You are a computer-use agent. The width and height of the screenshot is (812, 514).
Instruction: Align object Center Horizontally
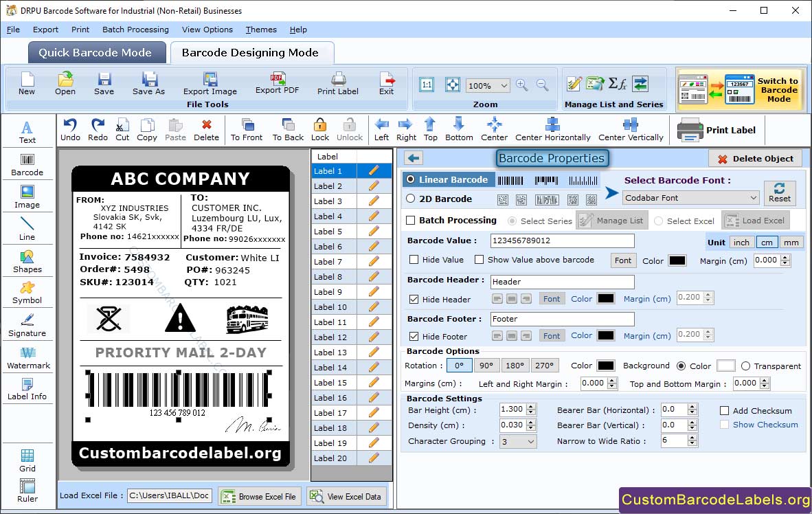tap(552, 130)
